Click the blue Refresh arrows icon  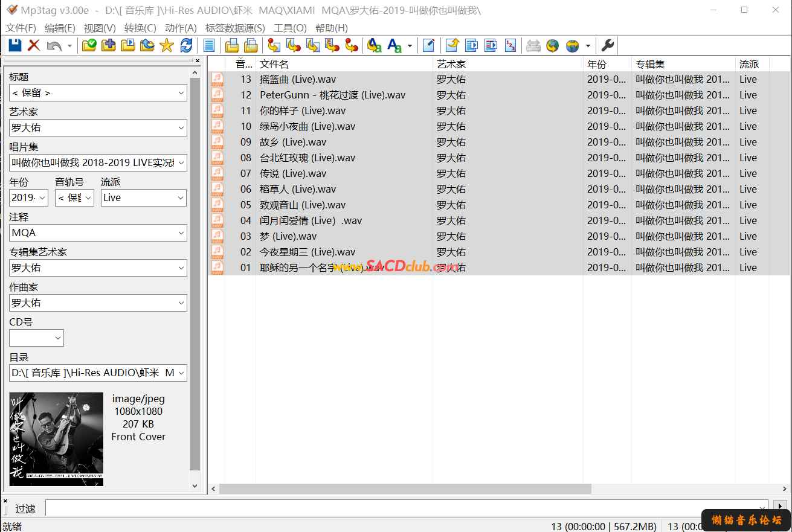click(x=187, y=45)
